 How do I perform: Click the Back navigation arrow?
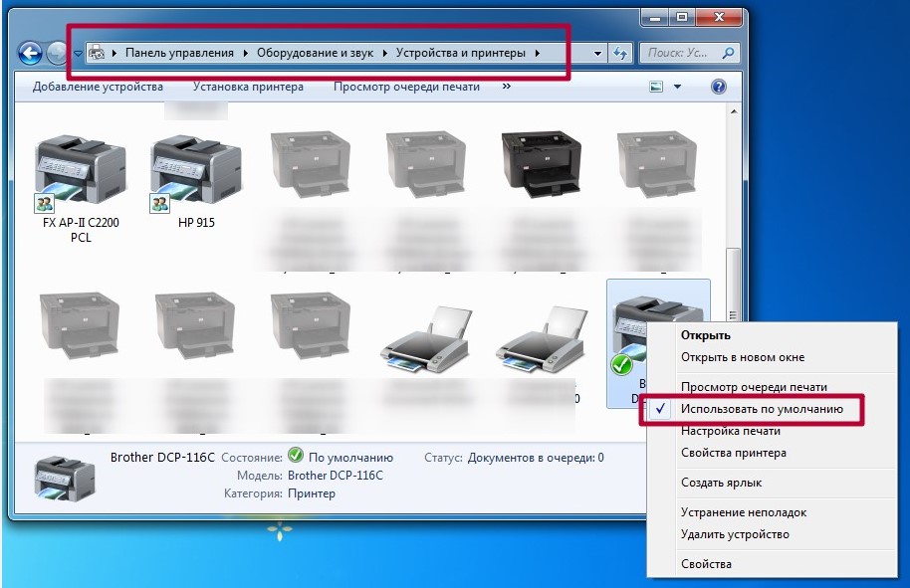28,52
